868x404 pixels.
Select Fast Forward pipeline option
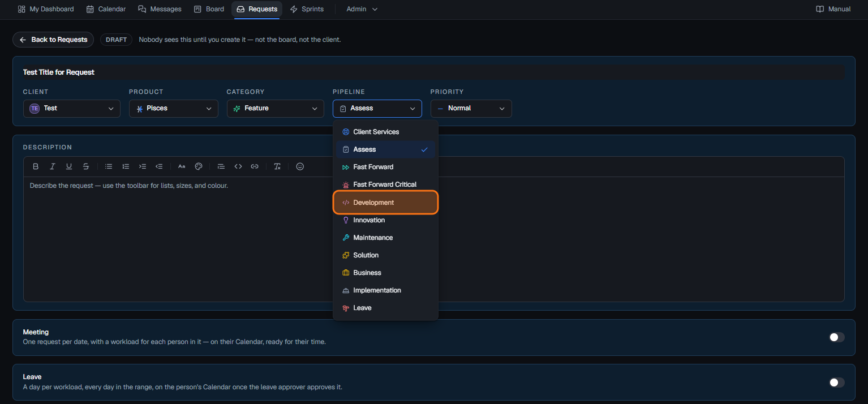coord(385,167)
